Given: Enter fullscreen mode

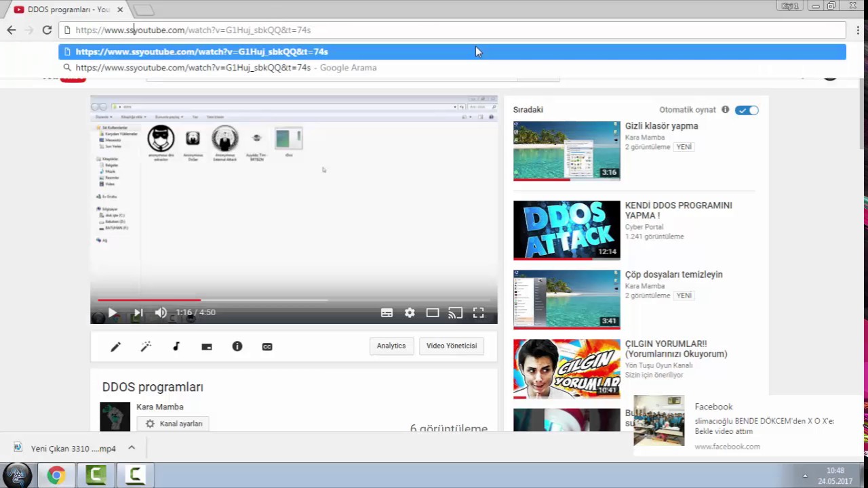Looking at the screenshot, I should [479, 312].
